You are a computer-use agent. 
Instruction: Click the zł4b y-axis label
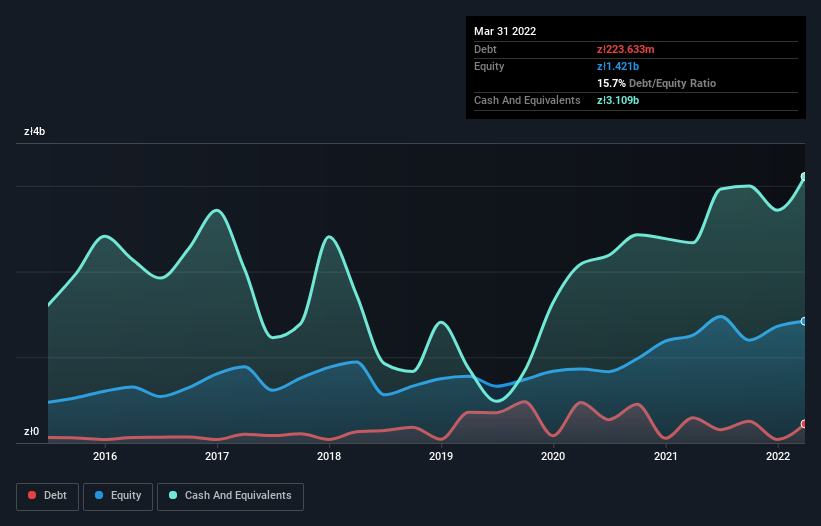tap(35, 131)
